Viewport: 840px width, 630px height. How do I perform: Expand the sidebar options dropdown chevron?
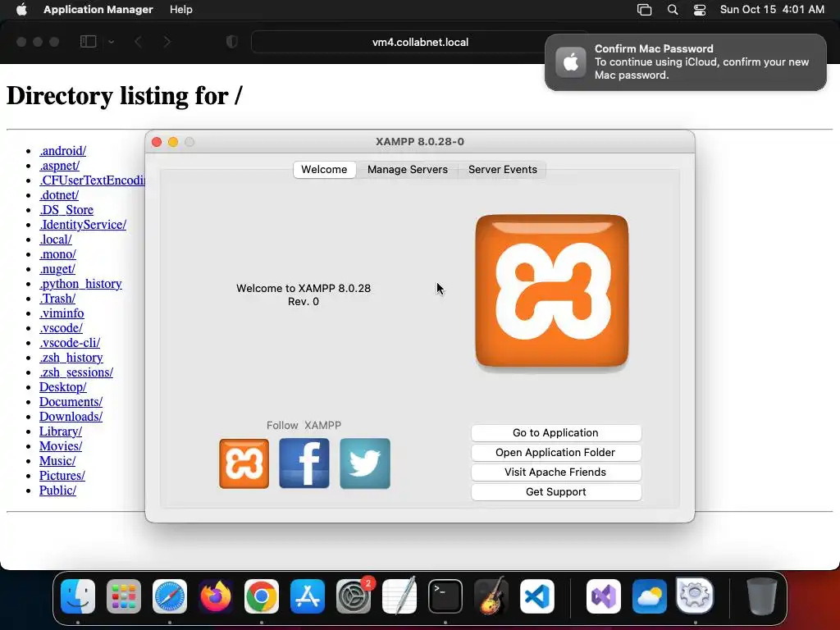111,42
